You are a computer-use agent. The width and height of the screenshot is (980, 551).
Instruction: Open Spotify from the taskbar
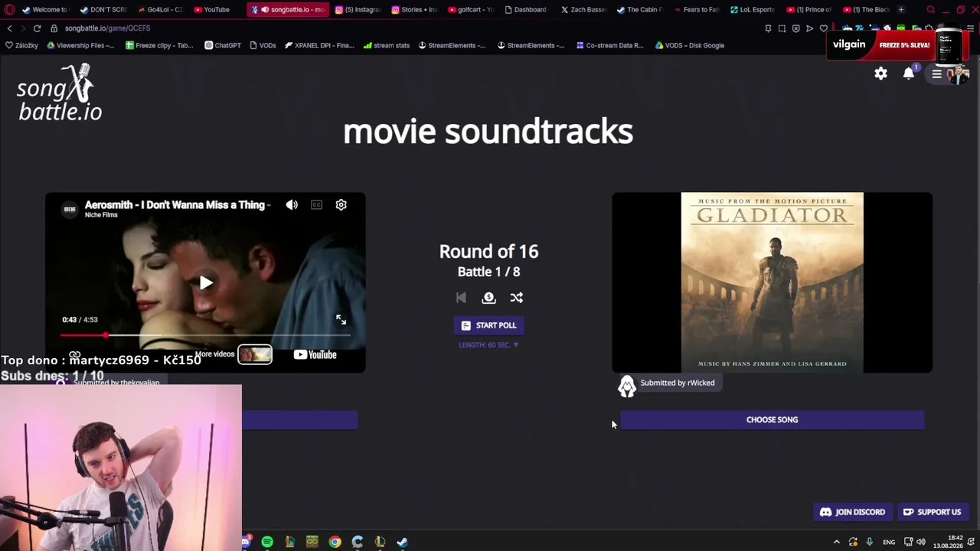(267, 542)
